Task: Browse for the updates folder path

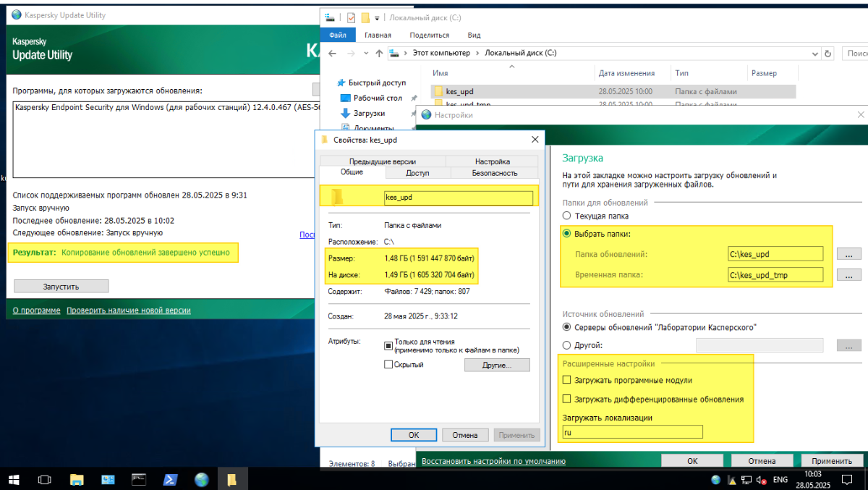Action: point(849,254)
